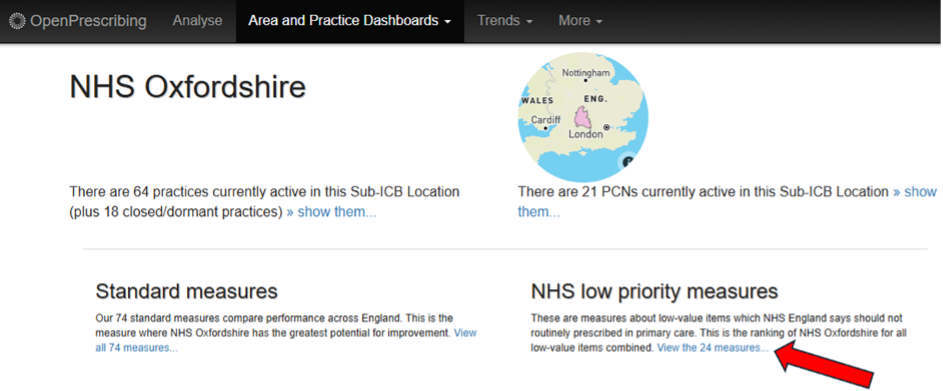The width and height of the screenshot is (943, 391).
Task: Show the 64 practices list link
Action: point(331,212)
